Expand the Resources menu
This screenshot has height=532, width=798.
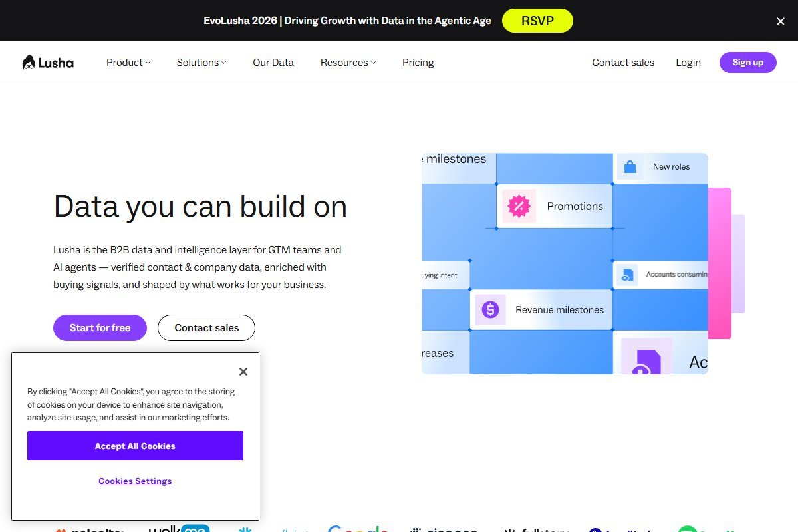click(348, 63)
